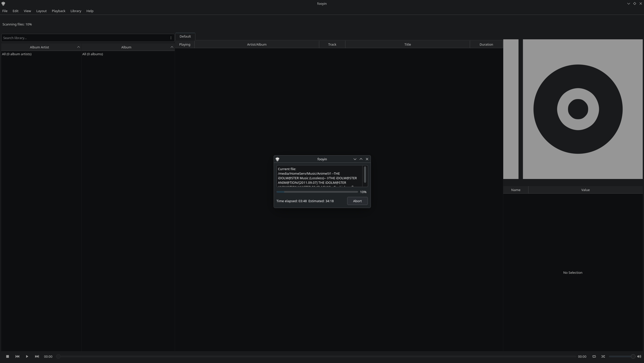Click the fooyin app icon at top-left
Image resolution: width=644 pixels, height=363 pixels.
click(3, 4)
